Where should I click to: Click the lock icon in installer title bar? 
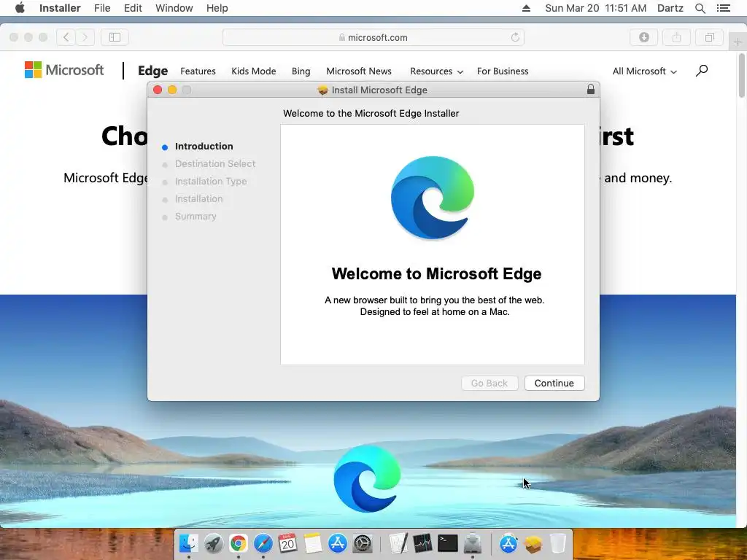pos(591,89)
